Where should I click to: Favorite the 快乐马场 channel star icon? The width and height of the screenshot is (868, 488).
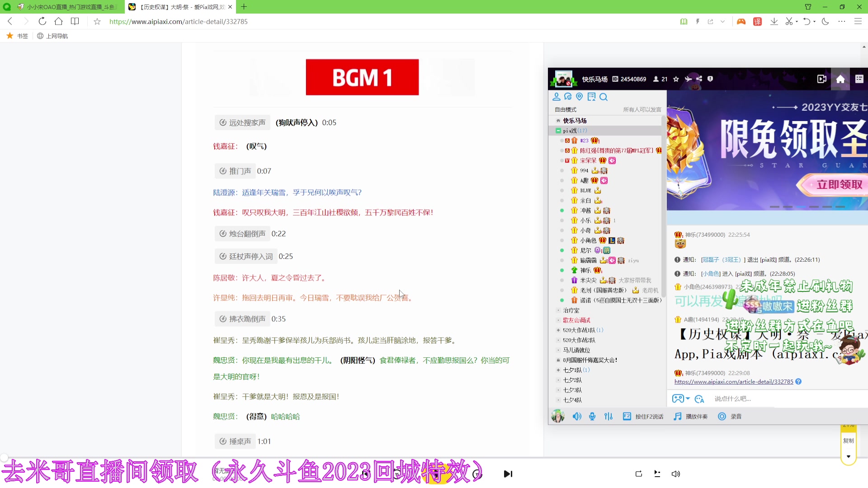[676, 79]
